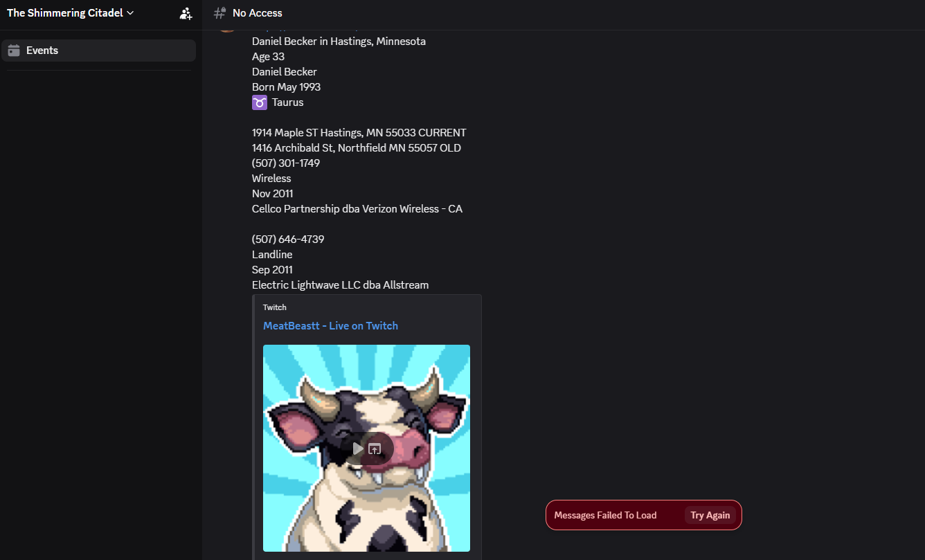Click Try Again to reload messages

point(710,515)
